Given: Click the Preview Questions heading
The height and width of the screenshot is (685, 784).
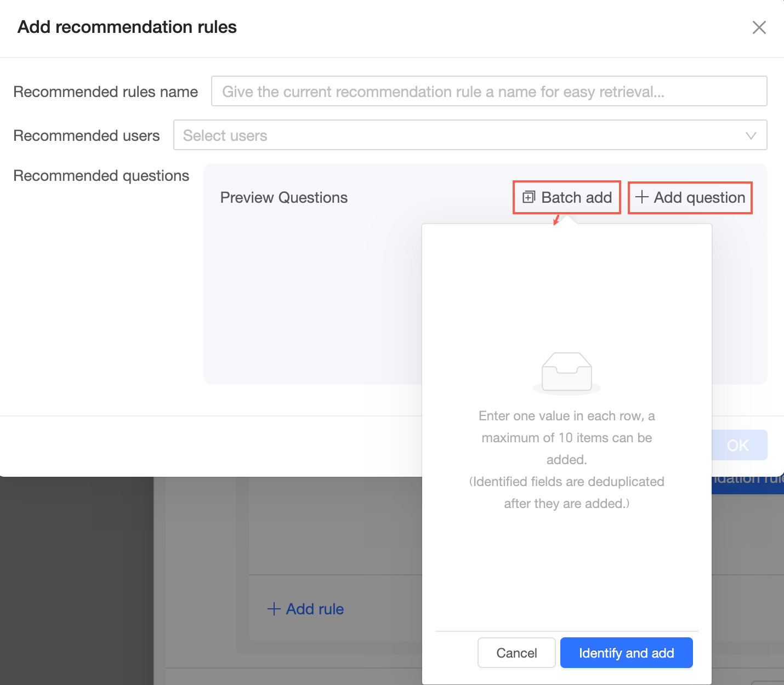Looking at the screenshot, I should [283, 197].
